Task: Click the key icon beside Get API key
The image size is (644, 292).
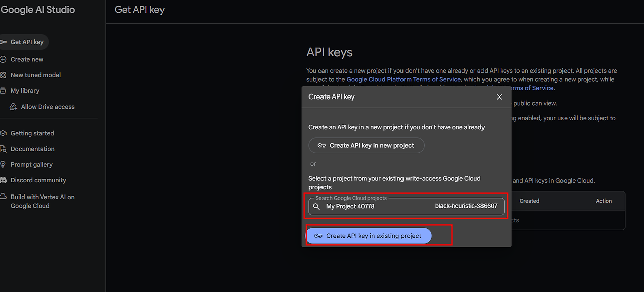Action: click(4, 42)
